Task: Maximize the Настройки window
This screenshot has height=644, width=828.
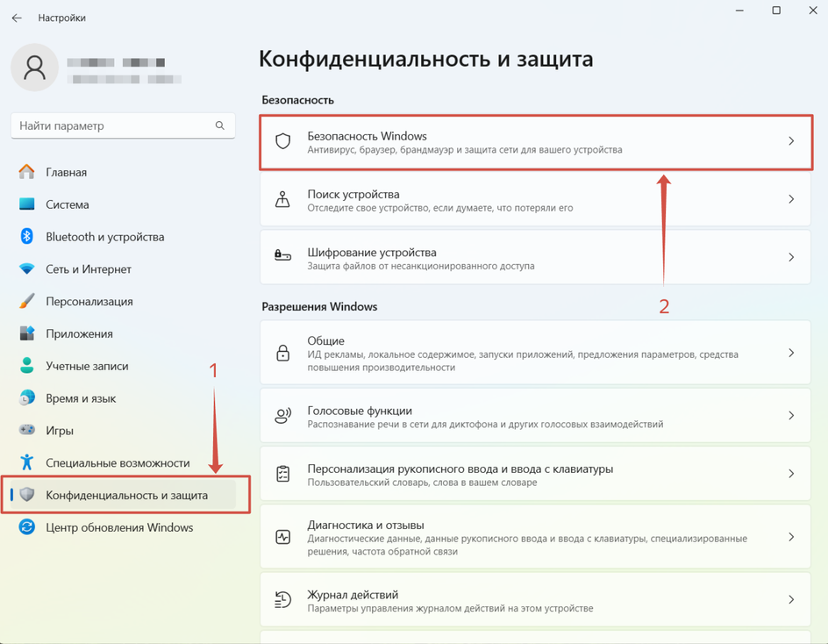Action: (x=776, y=10)
